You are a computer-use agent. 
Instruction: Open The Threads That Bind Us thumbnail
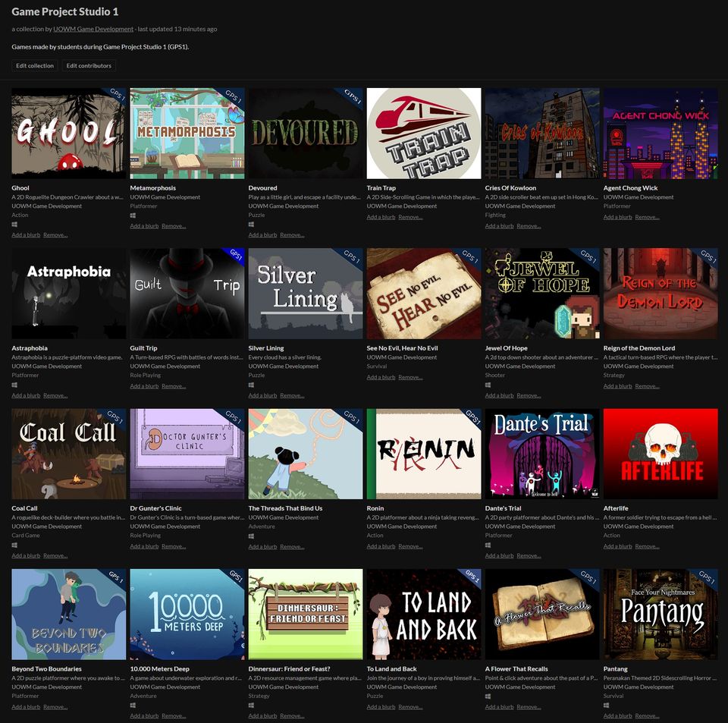coord(306,454)
